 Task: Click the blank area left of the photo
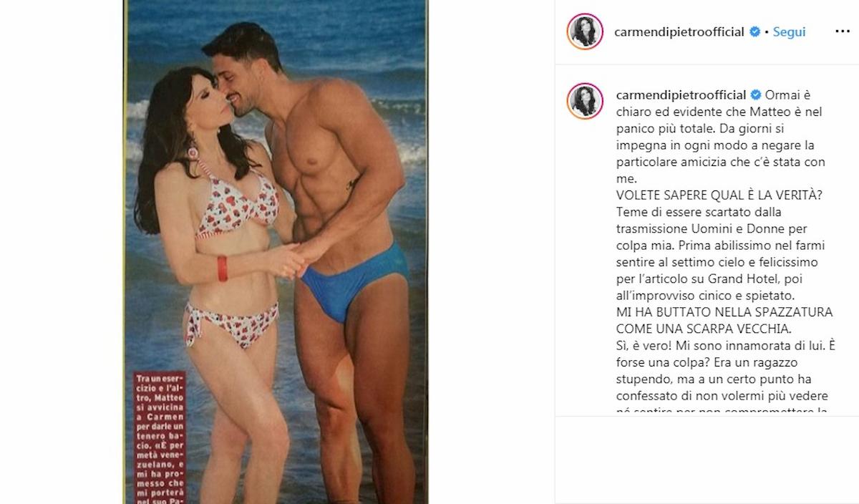point(62,252)
